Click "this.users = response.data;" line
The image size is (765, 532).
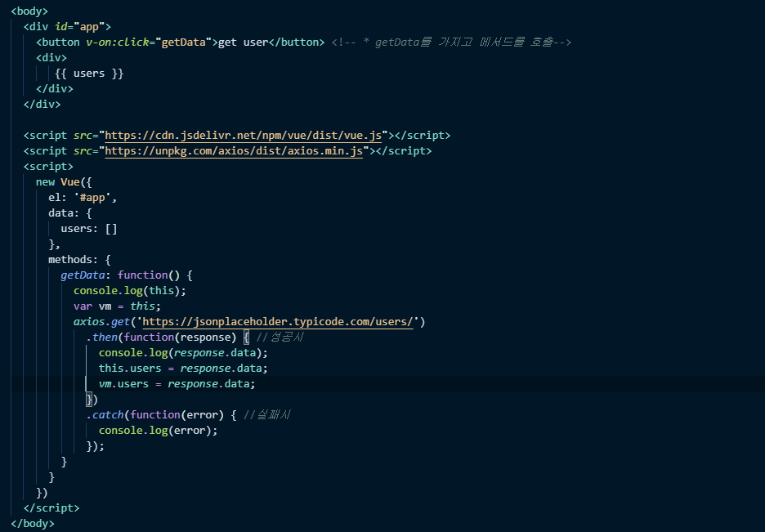pos(183,369)
